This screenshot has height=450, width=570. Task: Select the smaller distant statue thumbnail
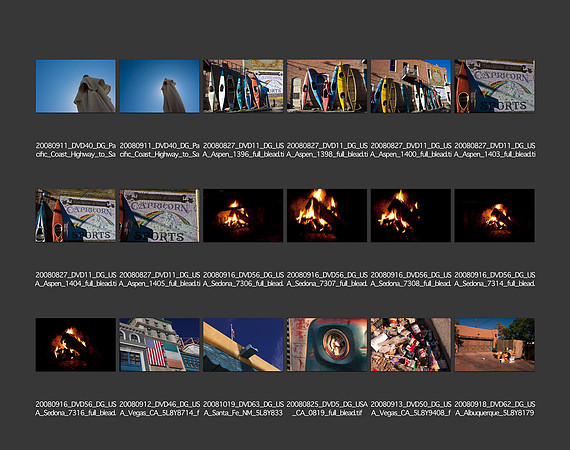159,86
